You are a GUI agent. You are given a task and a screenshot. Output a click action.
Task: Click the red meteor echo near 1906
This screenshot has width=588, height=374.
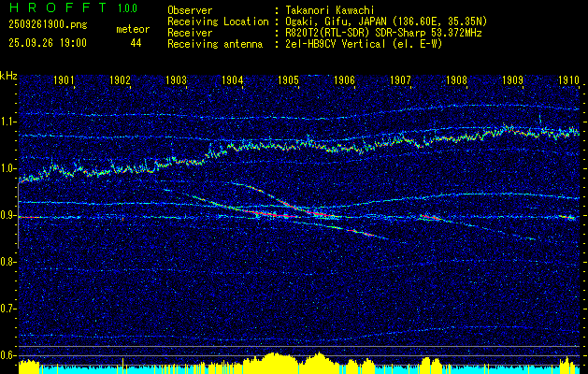pyautogui.click(x=361, y=233)
